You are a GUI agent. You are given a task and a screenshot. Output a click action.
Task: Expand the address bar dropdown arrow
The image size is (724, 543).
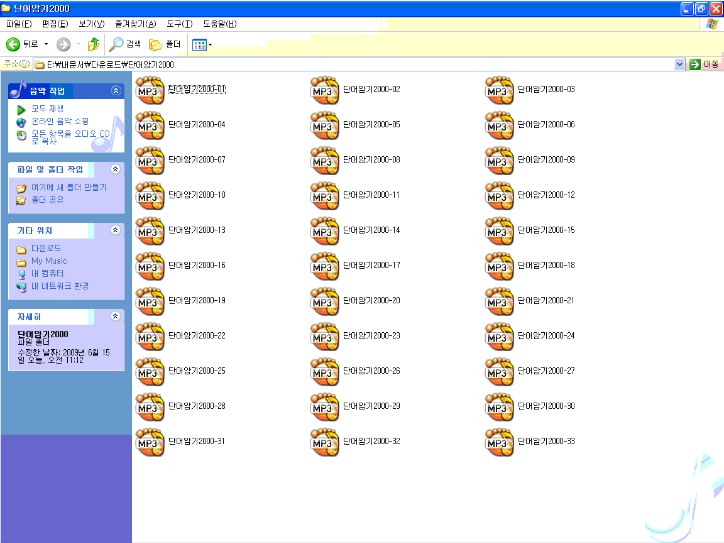pyautogui.click(x=679, y=64)
